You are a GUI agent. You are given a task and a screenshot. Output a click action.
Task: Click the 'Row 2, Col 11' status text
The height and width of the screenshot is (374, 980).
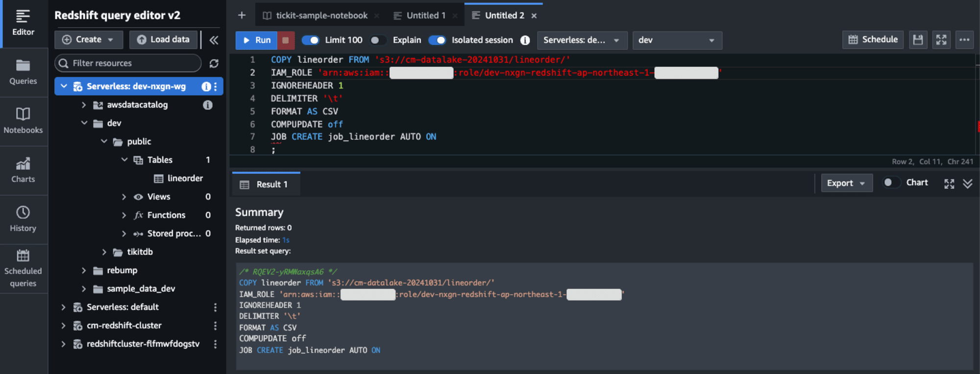(x=916, y=162)
